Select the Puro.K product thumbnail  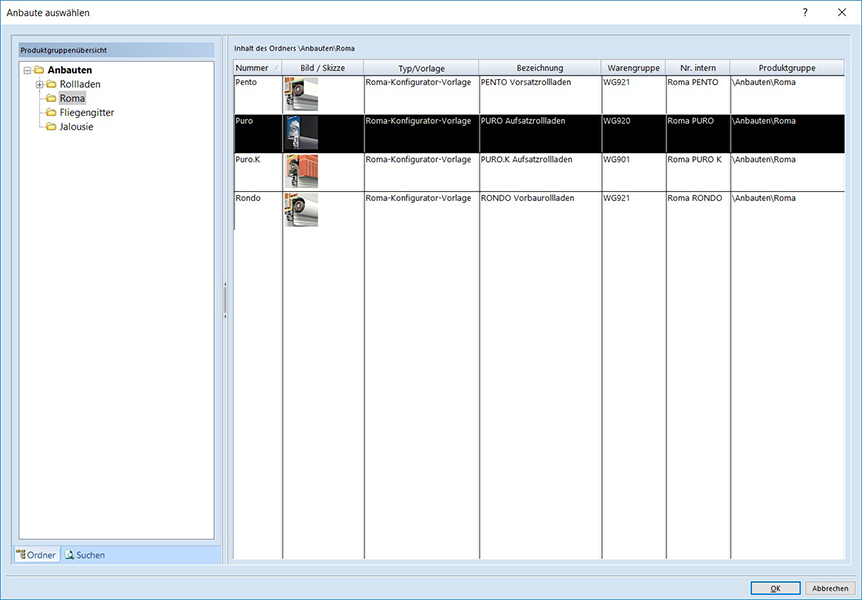[x=301, y=171]
